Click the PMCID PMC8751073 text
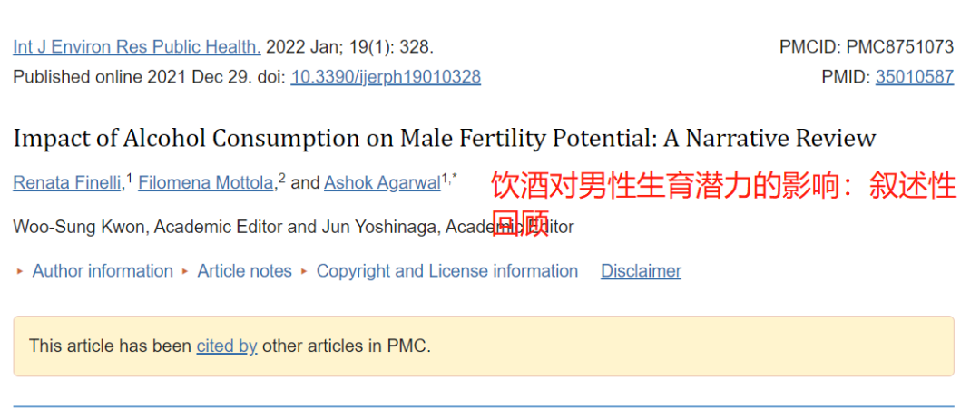 867,47
